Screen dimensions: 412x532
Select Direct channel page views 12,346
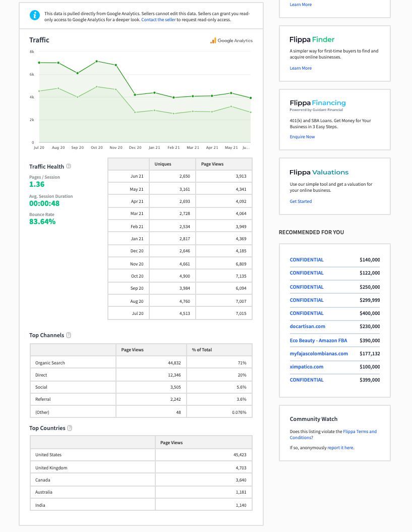(x=174, y=375)
